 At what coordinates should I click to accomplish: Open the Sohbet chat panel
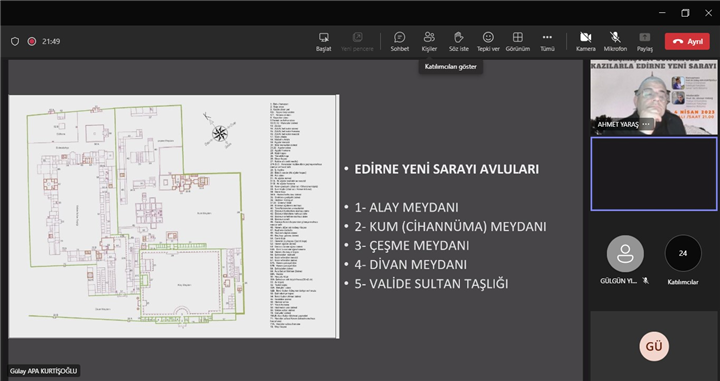click(399, 41)
